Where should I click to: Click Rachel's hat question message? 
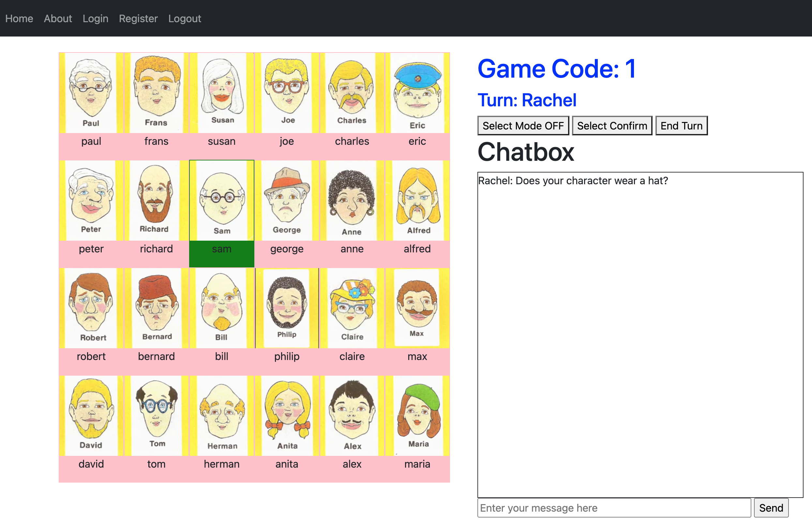573,181
